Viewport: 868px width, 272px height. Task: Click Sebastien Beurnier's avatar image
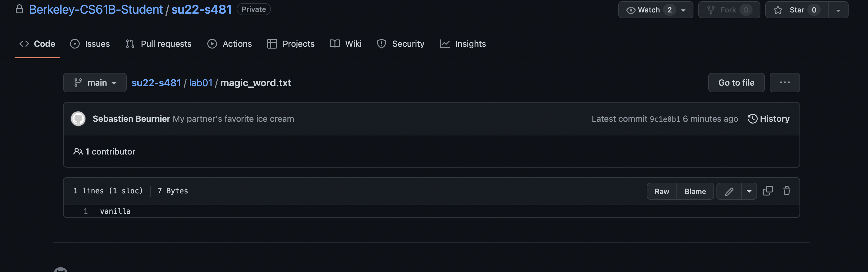click(x=78, y=119)
